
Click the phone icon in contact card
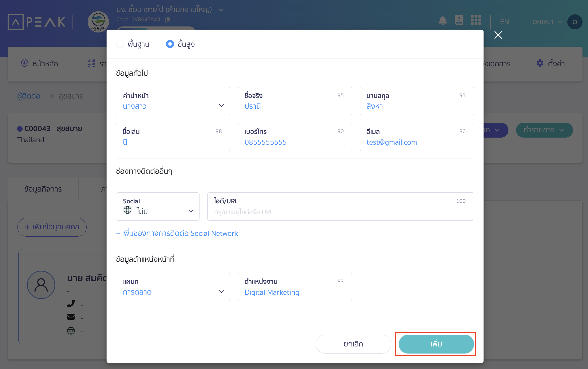tap(71, 304)
